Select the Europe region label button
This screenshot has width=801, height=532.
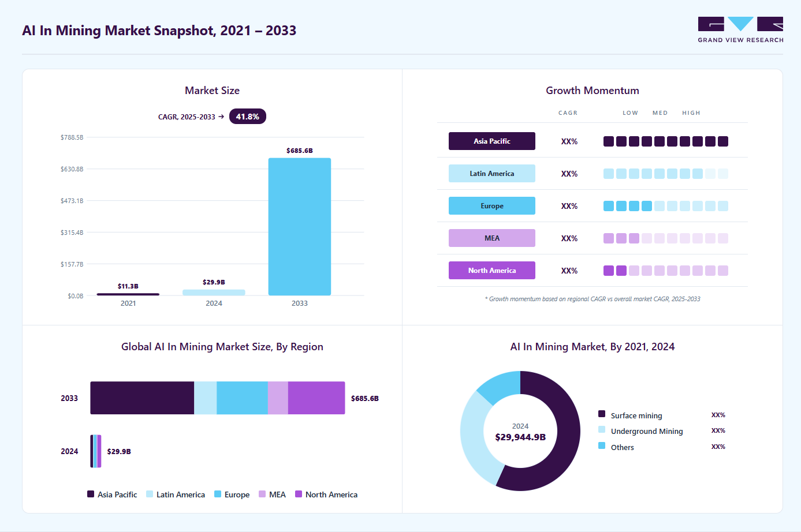492,206
